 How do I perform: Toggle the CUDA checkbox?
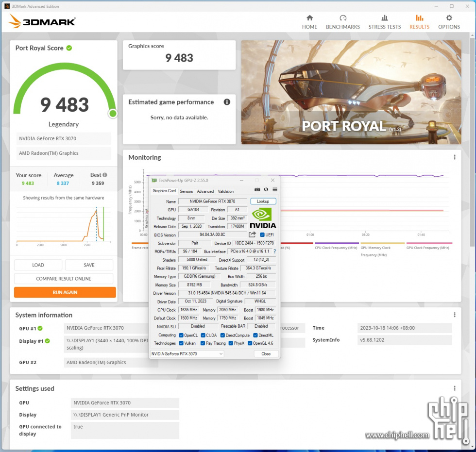point(203,335)
